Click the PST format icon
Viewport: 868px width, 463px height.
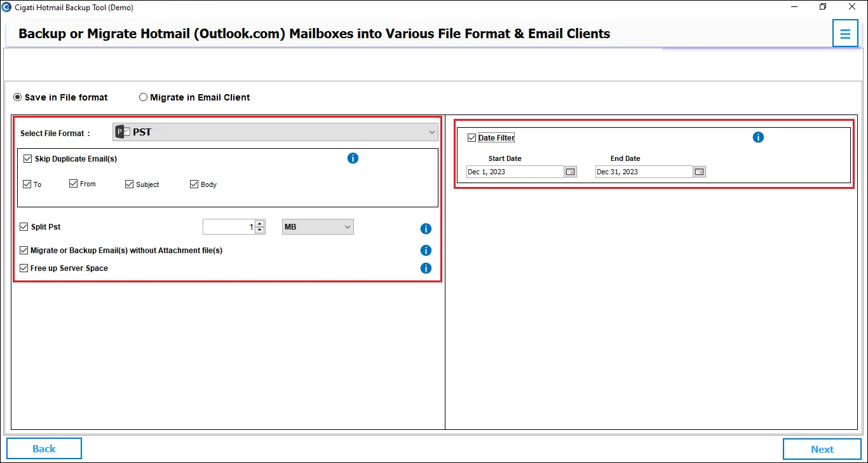(x=123, y=132)
